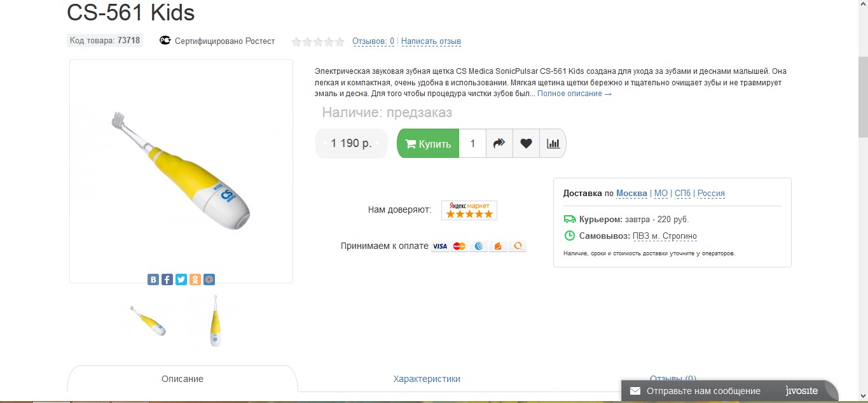Expand Полное описание link

coord(574,94)
